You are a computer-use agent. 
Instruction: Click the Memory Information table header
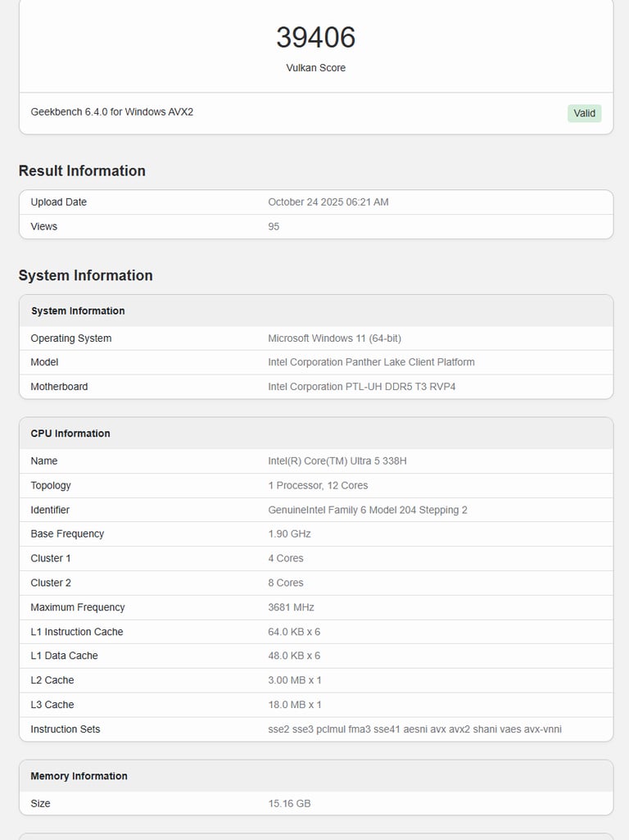click(79, 776)
